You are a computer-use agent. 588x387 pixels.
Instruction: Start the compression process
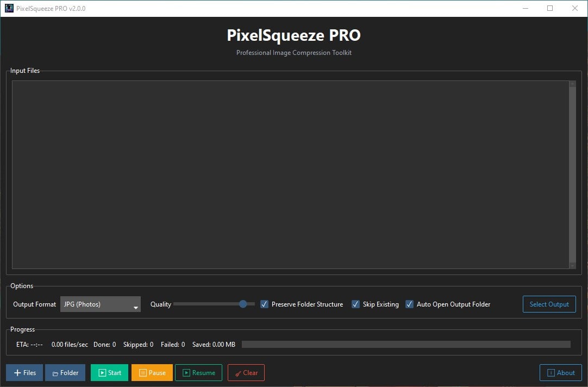[x=109, y=372]
